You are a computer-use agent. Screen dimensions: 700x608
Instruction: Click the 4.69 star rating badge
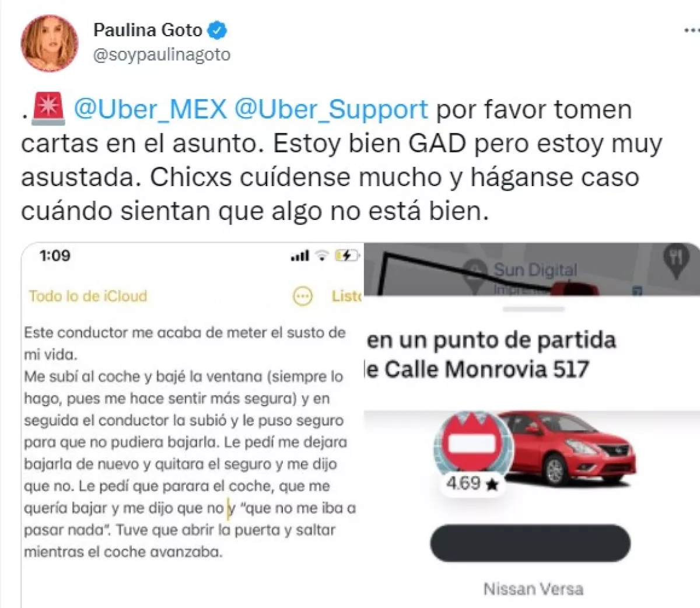tap(471, 484)
